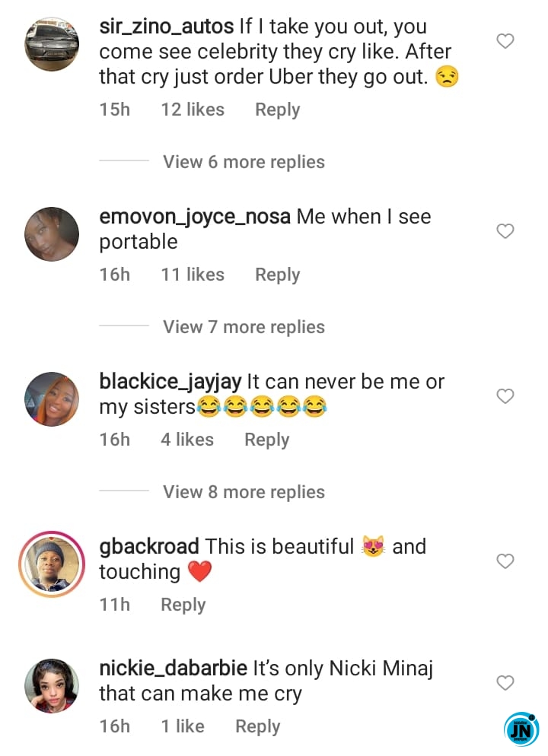Viewport: 548px width, 756px height.
Task: Expand View 8 more replies
Action: pyautogui.click(x=244, y=492)
